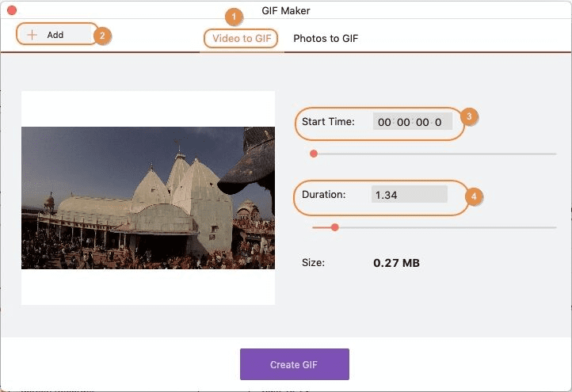The width and height of the screenshot is (572, 392).
Task: Close the GIF Maker window
Action: pyautogui.click(x=11, y=11)
